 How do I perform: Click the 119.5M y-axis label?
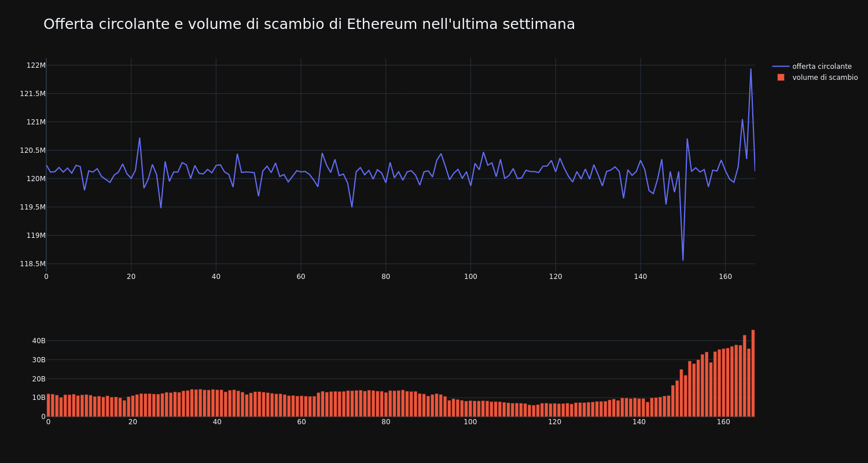[32, 207]
